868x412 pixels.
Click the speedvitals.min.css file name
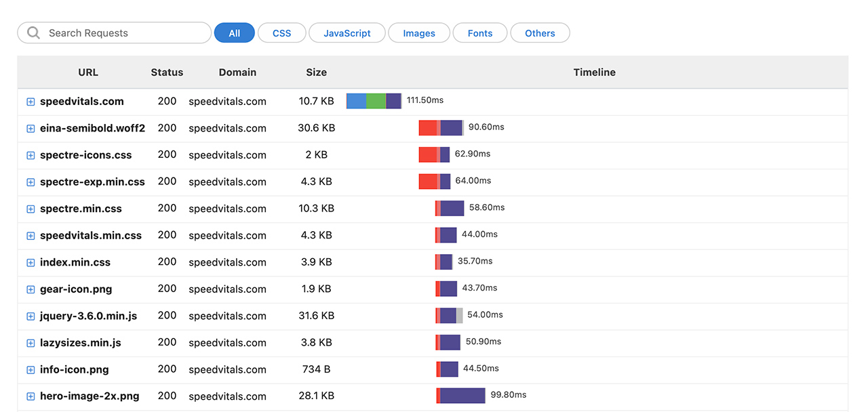tap(91, 236)
